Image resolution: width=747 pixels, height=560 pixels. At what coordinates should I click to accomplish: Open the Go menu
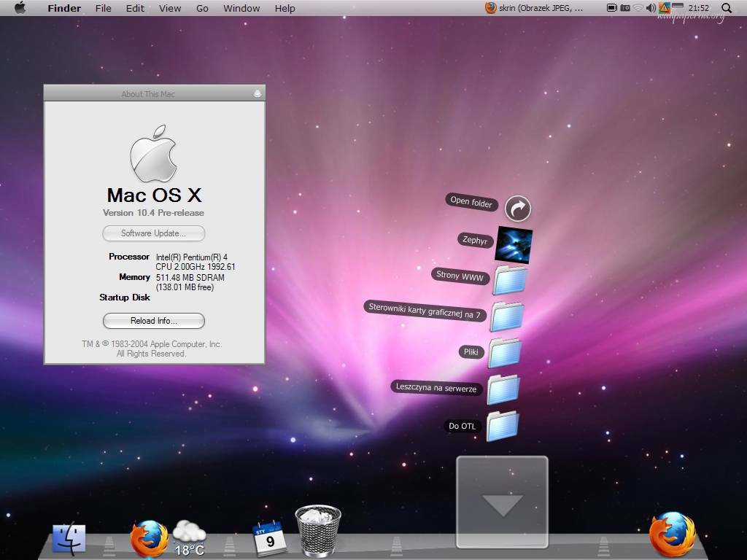coord(202,8)
